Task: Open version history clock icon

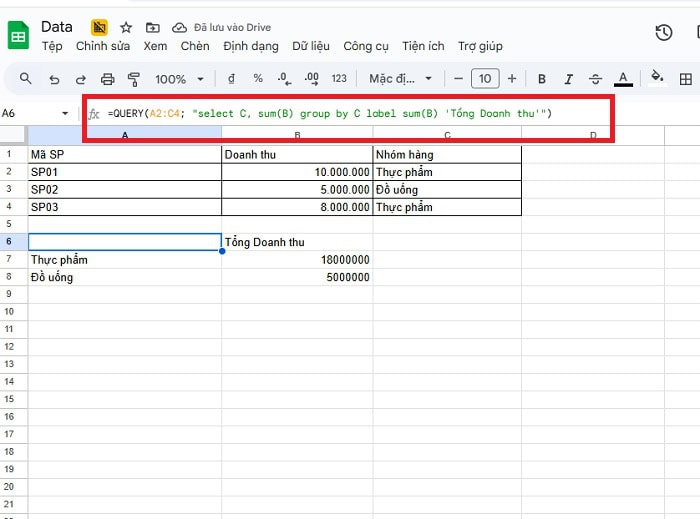Action: [664, 33]
